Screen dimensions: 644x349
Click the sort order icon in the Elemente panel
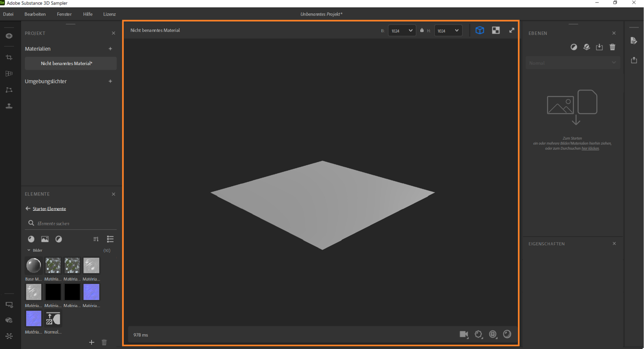pos(96,239)
